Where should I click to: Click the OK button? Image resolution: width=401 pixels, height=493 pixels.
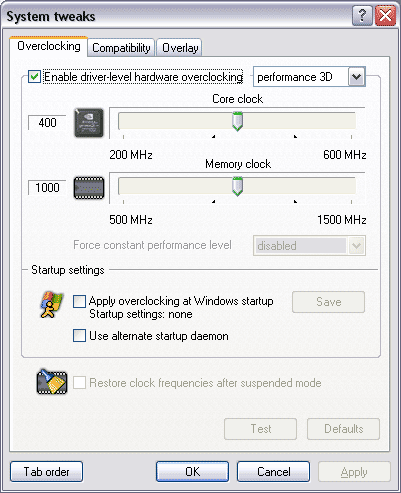coord(192,471)
